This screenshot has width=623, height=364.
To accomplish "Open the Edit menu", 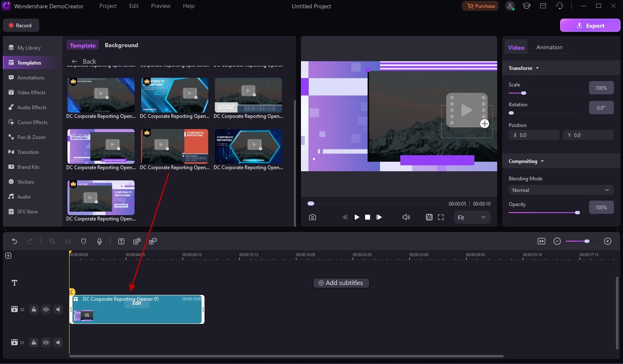I will point(134,6).
